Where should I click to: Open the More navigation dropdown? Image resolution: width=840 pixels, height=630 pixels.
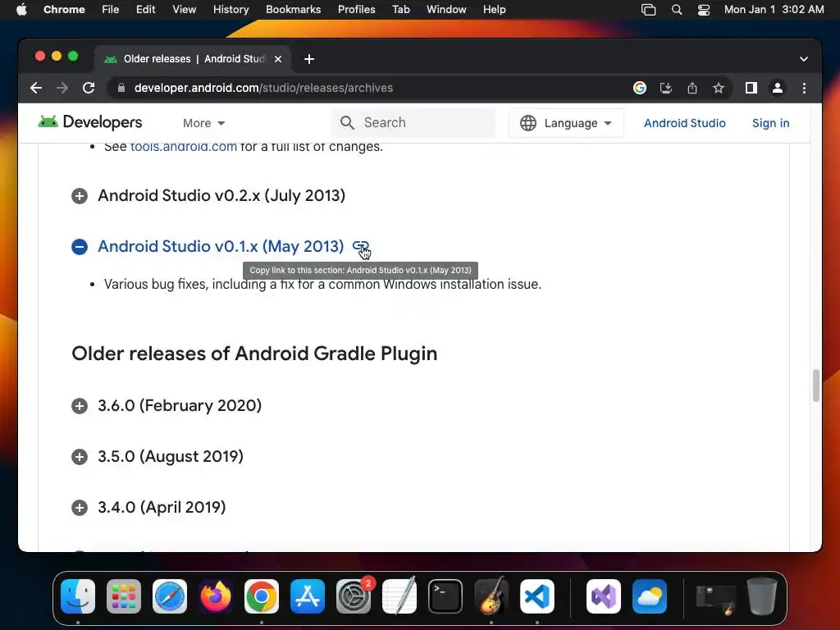pos(203,123)
